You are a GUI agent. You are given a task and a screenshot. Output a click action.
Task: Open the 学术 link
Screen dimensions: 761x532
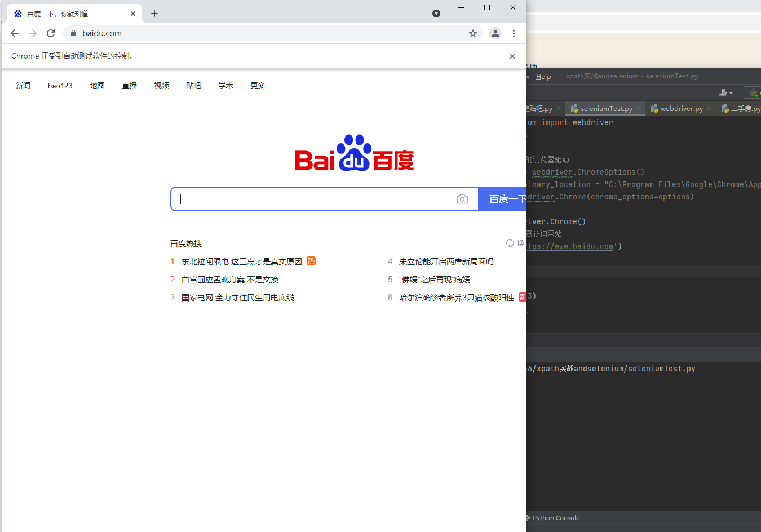(x=226, y=86)
